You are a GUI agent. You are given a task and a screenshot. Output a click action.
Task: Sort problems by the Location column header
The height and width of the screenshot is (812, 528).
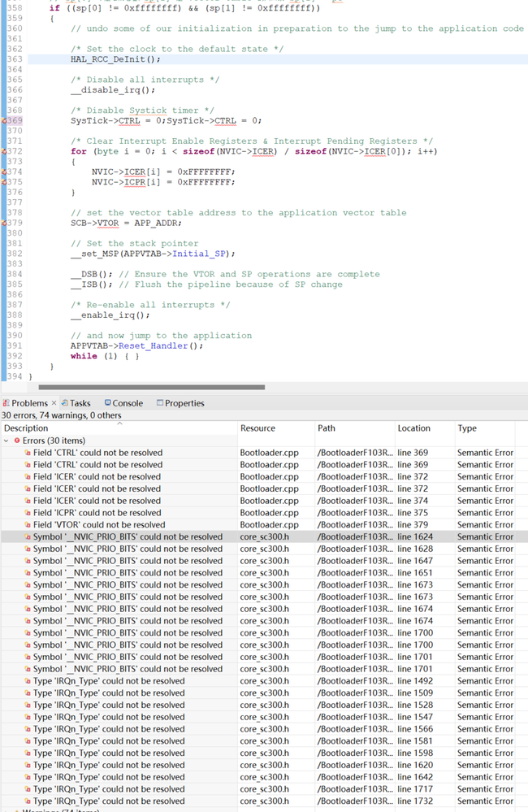(413, 428)
